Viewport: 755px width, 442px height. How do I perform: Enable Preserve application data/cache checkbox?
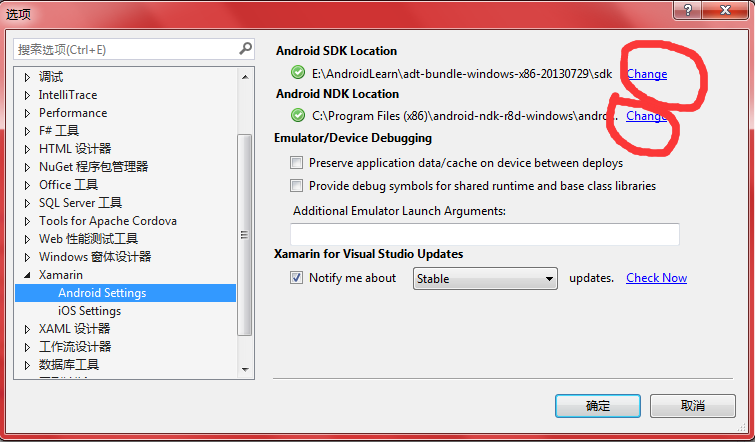[297, 163]
